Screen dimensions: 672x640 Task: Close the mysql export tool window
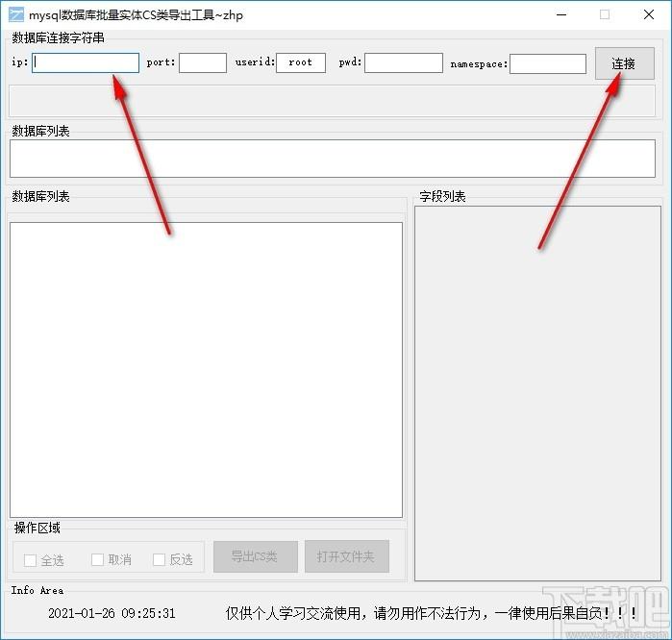[x=648, y=14]
